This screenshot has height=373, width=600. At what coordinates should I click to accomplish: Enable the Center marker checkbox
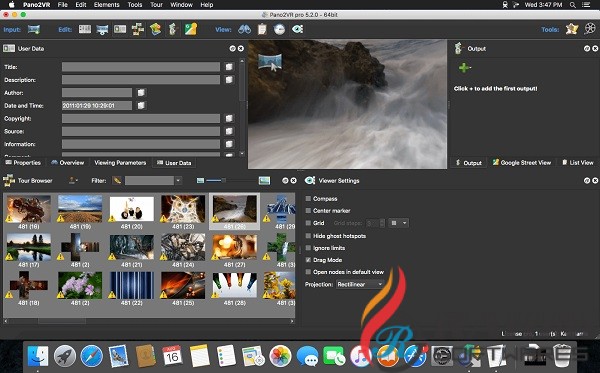pyautogui.click(x=308, y=210)
